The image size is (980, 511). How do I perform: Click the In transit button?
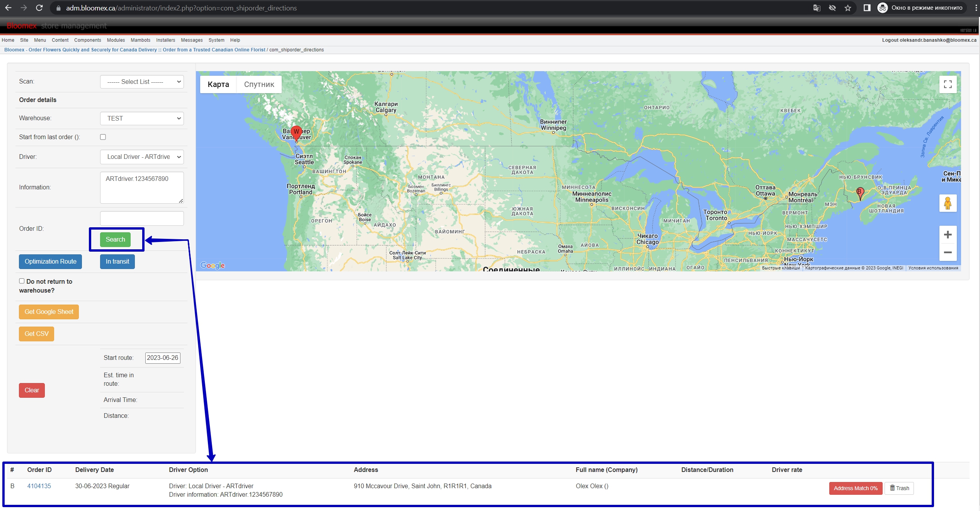point(117,261)
